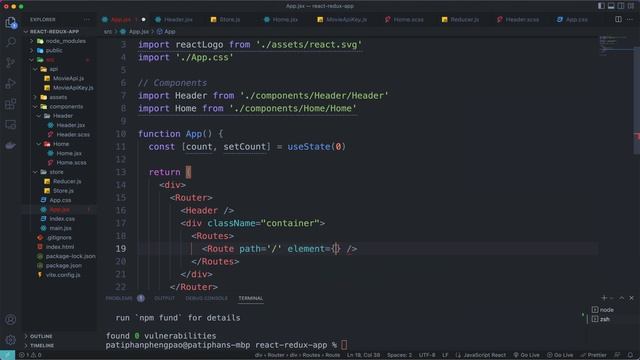The image size is (640, 360).
Task: Collapse the components folder
Action: (x=59, y=107)
